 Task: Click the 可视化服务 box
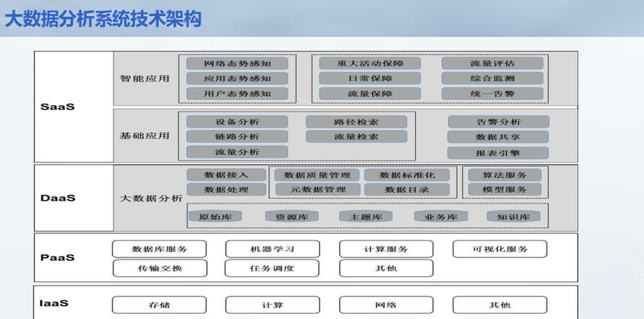coord(500,249)
